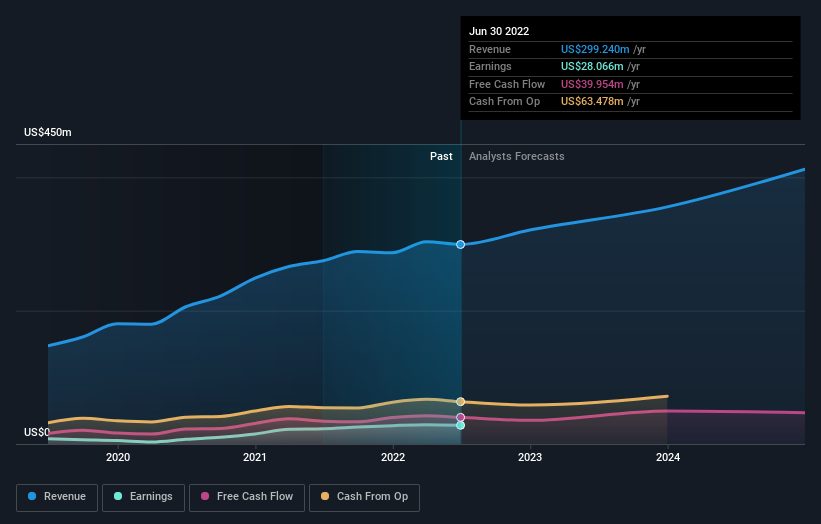Click the US$299.240m revenue value
821x524 pixels.
595,49
